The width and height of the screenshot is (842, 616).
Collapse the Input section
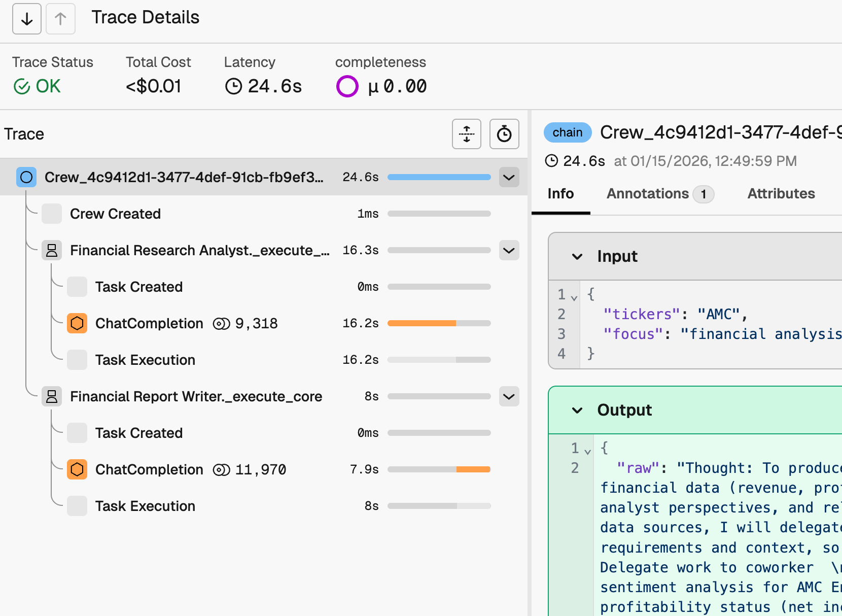577,256
